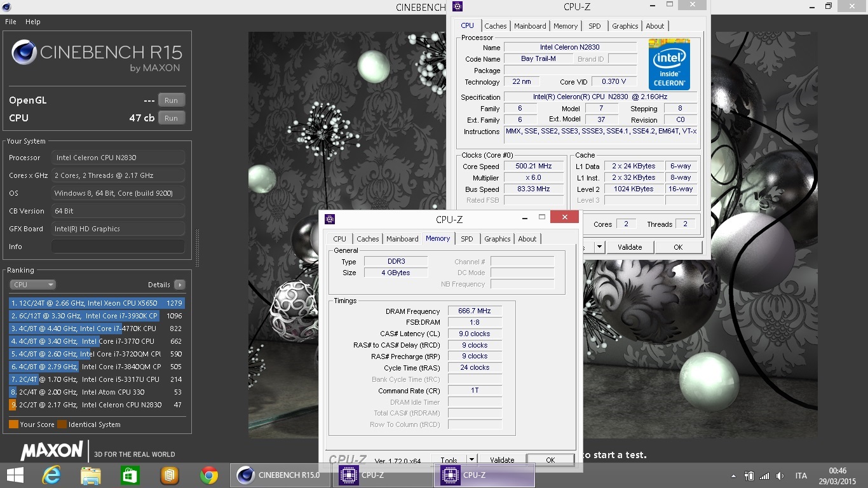Viewport: 868px width, 488px height.
Task: Open the Cinebench File menu
Action: pyautogui.click(x=11, y=22)
